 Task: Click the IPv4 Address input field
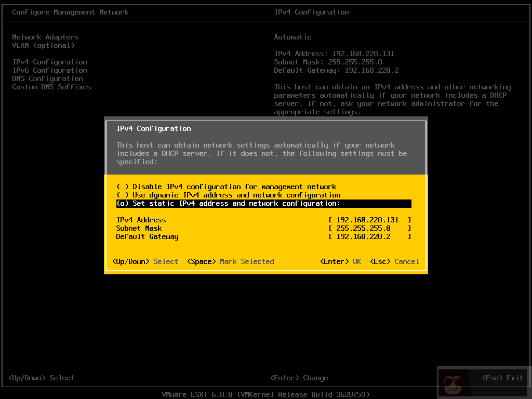coord(369,220)
